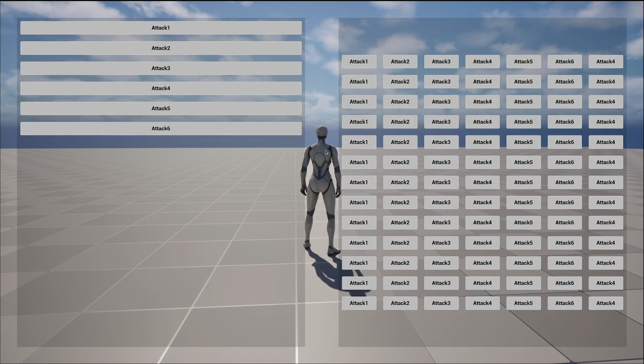Choose Attack5 in the grid's bottom row
Viewport: 644px width, 364px height.
tap(524, 303)
